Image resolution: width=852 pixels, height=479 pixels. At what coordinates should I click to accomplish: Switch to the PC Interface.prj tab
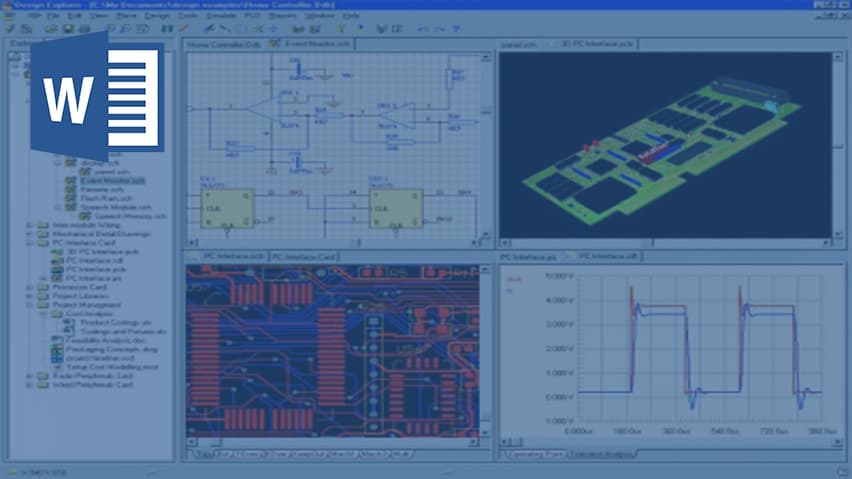click(x=528, y=257)
